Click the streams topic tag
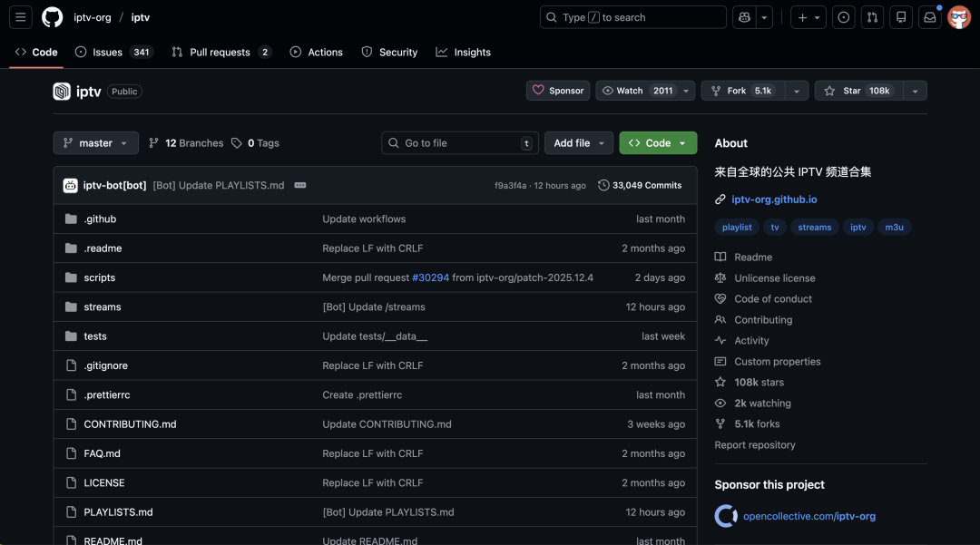This screenshot has width=980, height=545. pyautogui.click(x=814, y=228)
